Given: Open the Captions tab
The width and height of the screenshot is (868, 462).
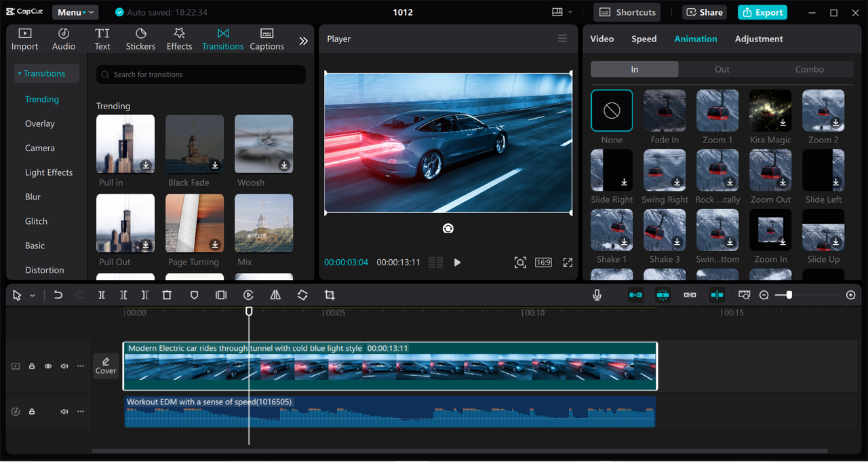Looking at the screenshot, I should point(267,39).
